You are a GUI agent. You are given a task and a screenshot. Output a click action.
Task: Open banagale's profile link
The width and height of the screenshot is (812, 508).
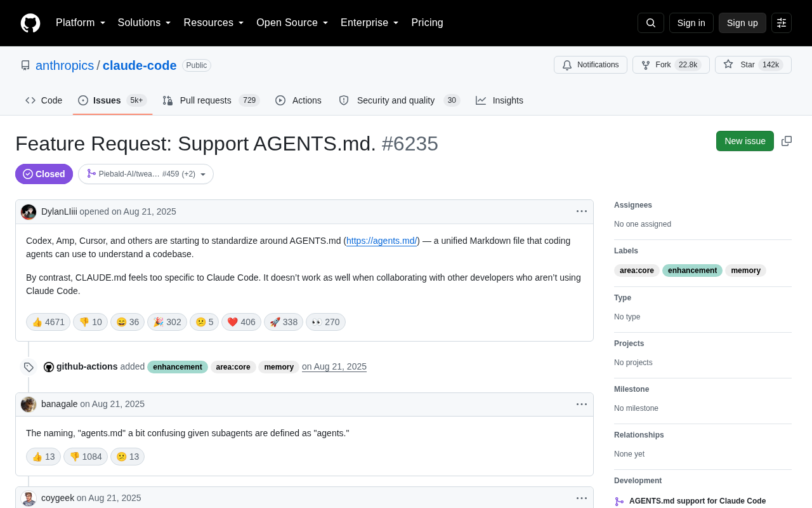(60, 404)
